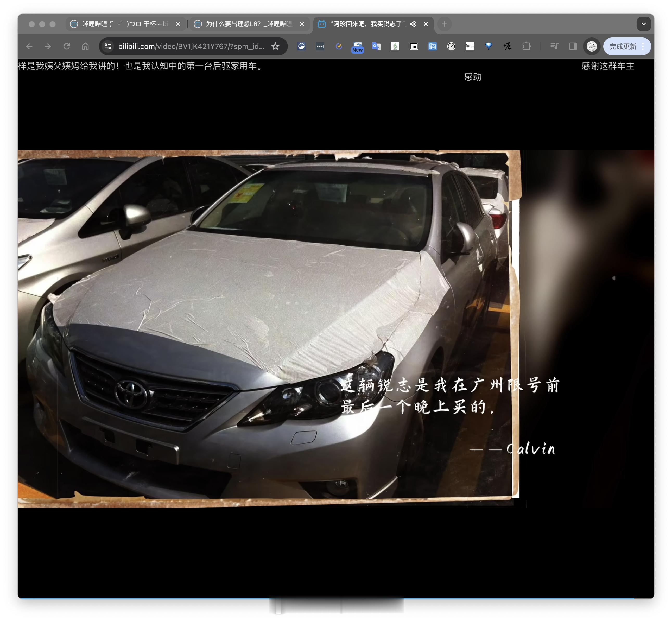The width and height of the screenshot is (672, 621).
Task: Click the speedometer extension icon
Action: pyautogui.click(x=451, y=46)
